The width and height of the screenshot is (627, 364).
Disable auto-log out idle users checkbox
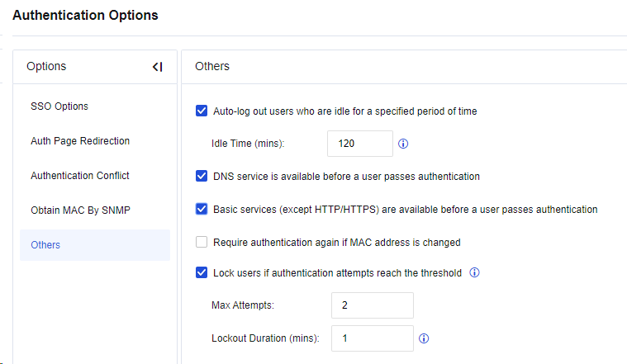tap(202, 111)
